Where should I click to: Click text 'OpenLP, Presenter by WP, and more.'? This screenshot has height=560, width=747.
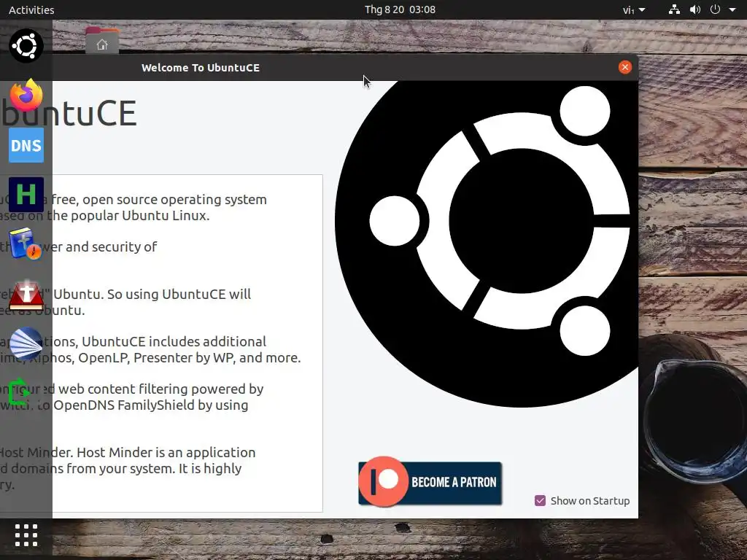(x=190, y=357)
